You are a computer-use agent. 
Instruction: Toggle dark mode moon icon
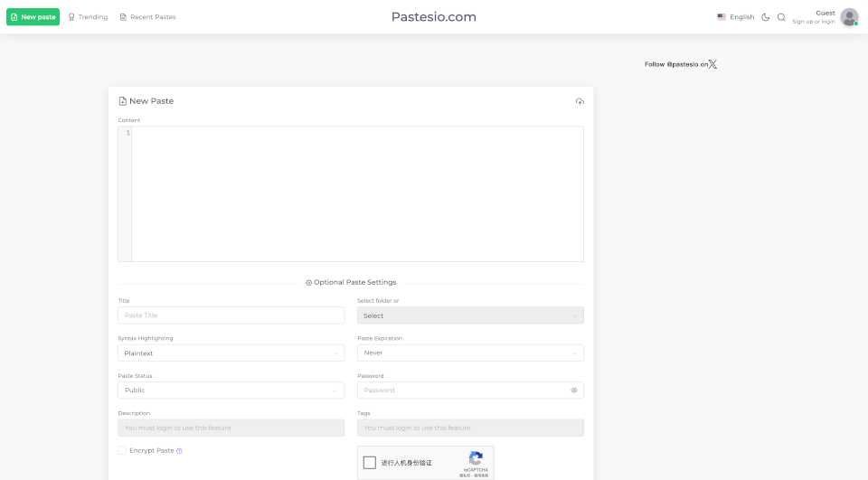[766, 17]
